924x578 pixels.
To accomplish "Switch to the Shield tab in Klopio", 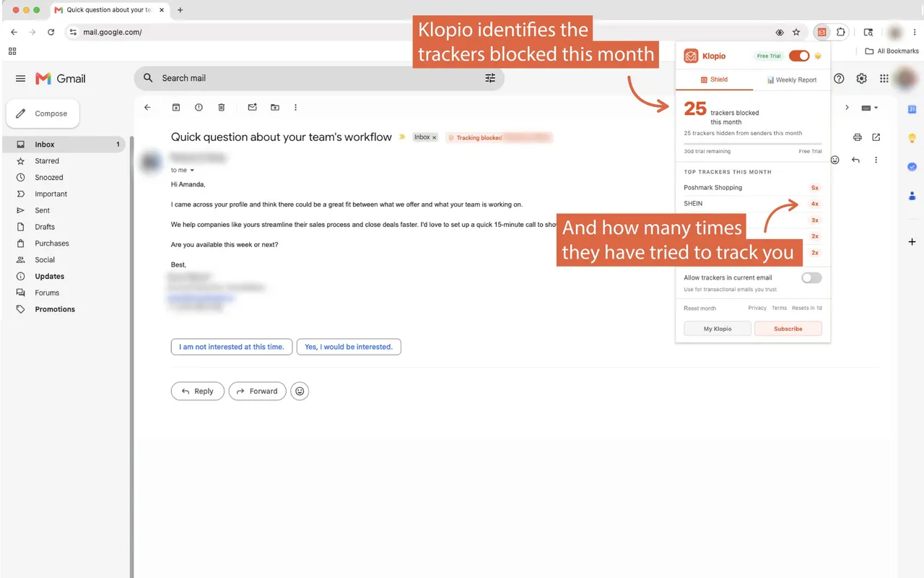I will tap(715, 79).
